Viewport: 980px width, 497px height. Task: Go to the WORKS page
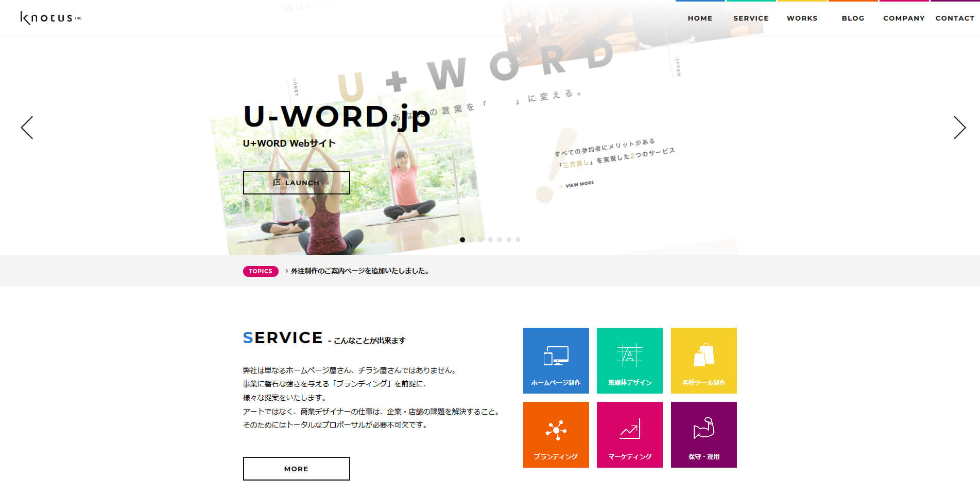(802, 18)
